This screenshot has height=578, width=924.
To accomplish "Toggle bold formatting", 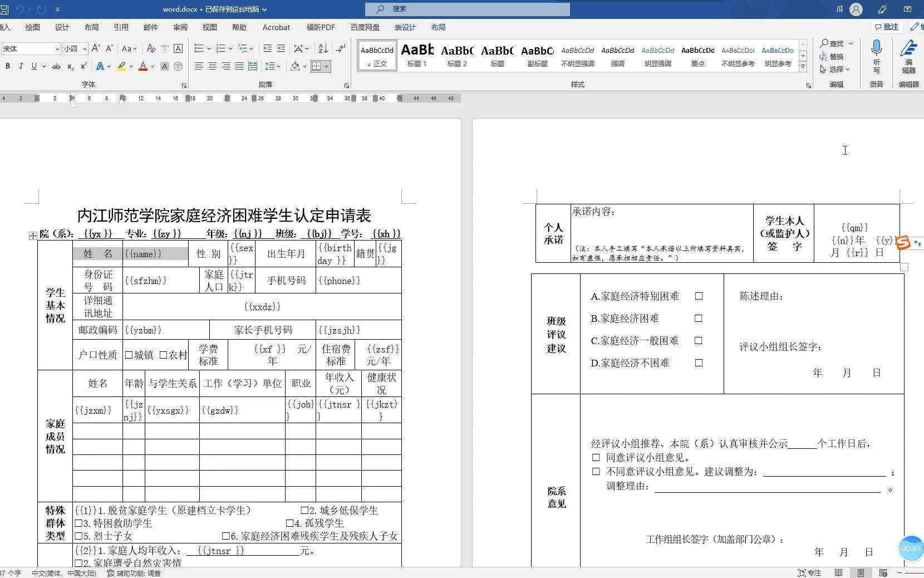I will 8,66.
